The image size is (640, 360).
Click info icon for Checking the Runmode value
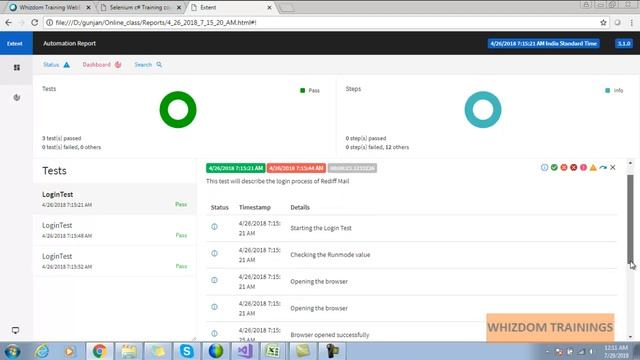[214, 253]
